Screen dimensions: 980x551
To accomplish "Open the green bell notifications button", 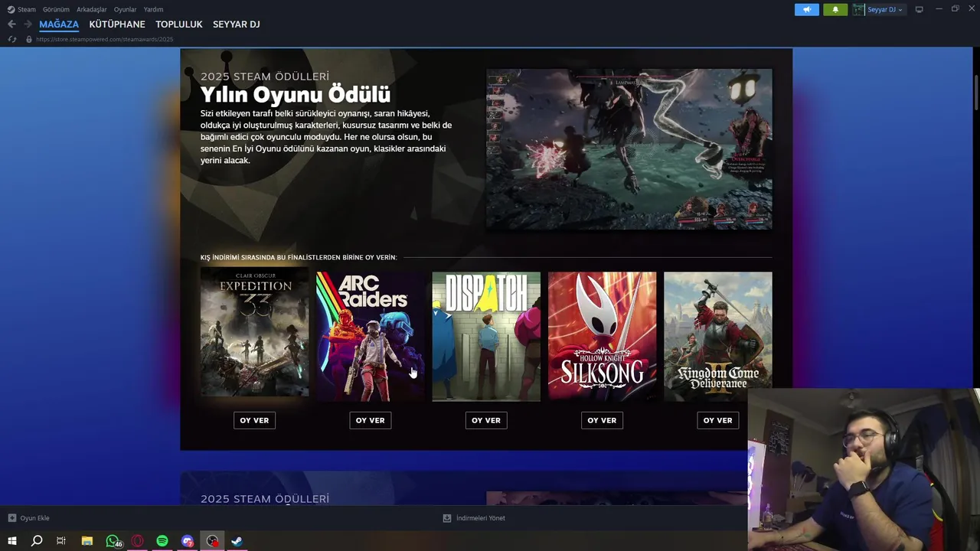I will pyautogui.click(x=835, y=9).
